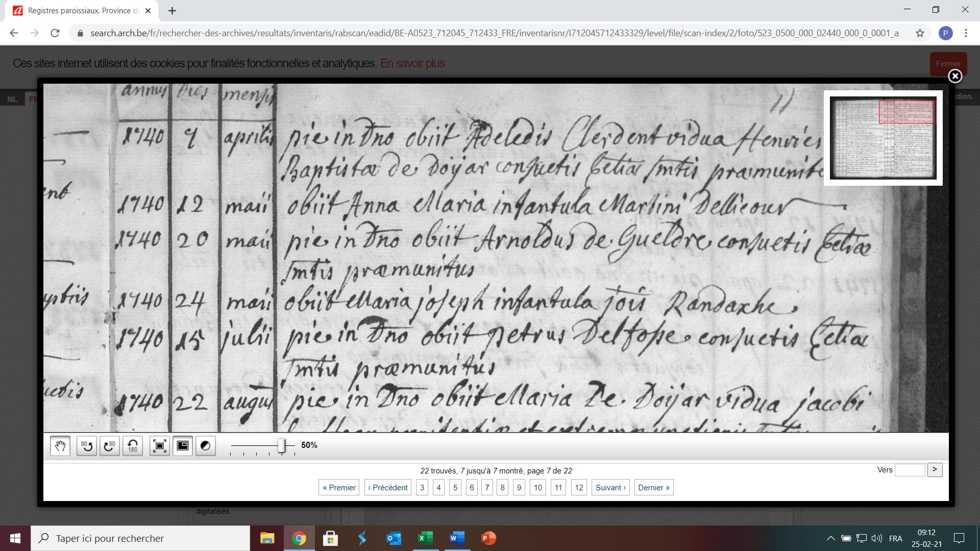Bookmark page with star icon
The image size is (980, 551).
920,33
